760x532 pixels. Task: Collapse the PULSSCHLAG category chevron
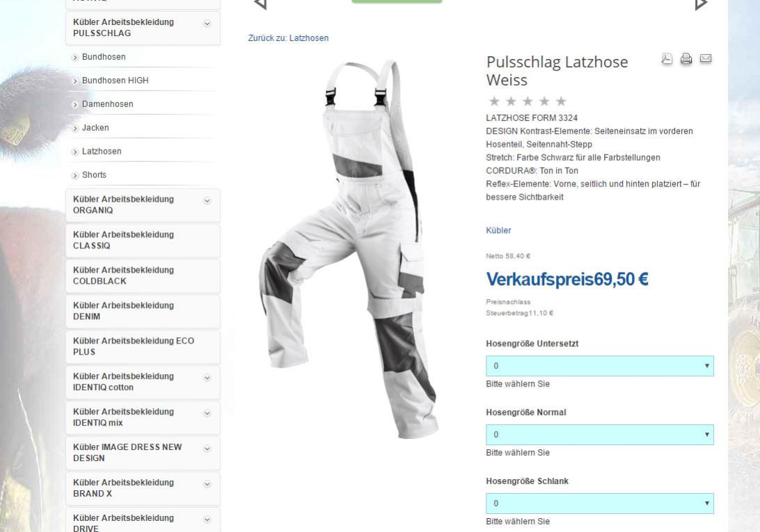[207, 23]
